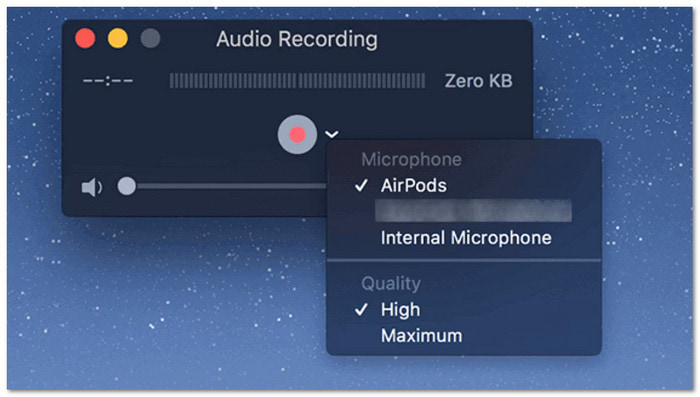Open the options chevron beside record button
The image size is (700, 397).
click(x=332, y=134)
